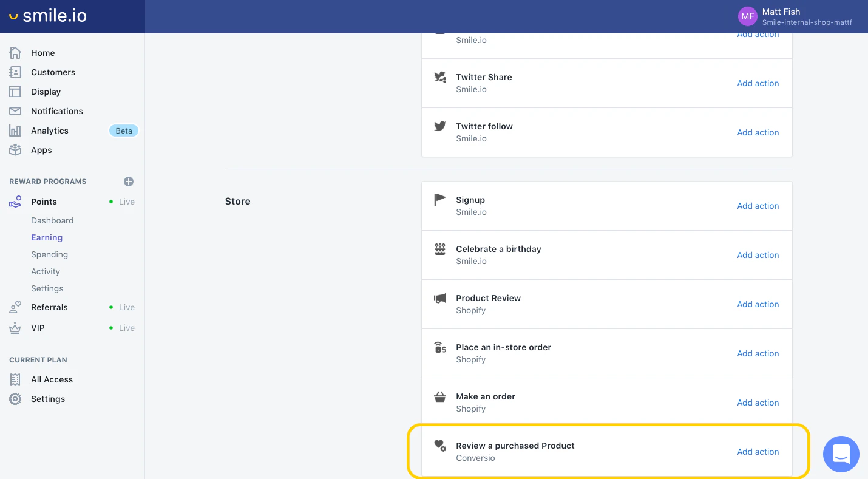The width and height of the screenshot is (868, 479).
Task: Click the Conversio review heart icon
Action: (440, 446)
